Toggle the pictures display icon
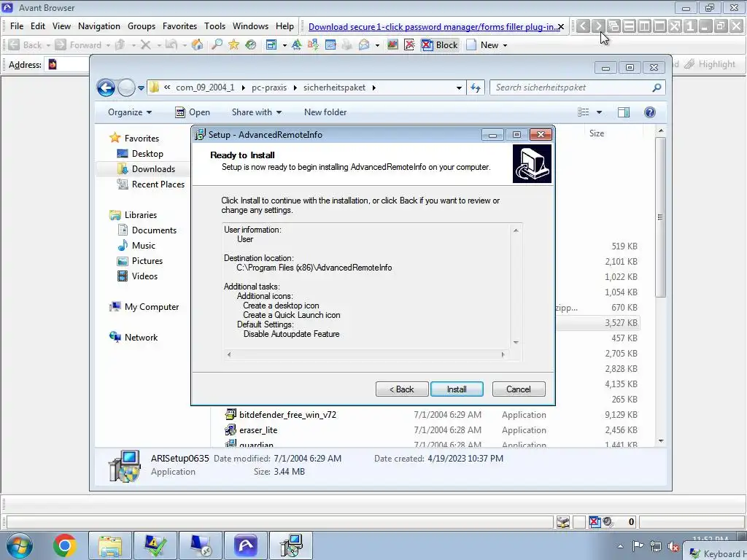Viewport: 747px width, 560px height. point(392,44)
